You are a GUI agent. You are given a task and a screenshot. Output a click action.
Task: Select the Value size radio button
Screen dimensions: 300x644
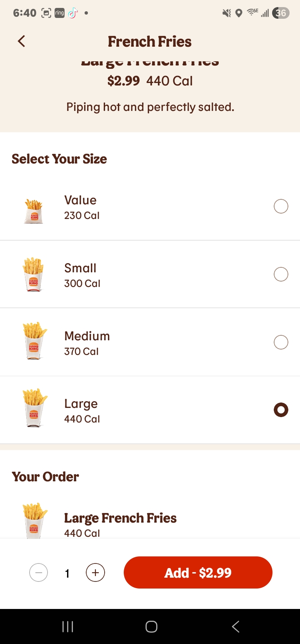[281, 206]
